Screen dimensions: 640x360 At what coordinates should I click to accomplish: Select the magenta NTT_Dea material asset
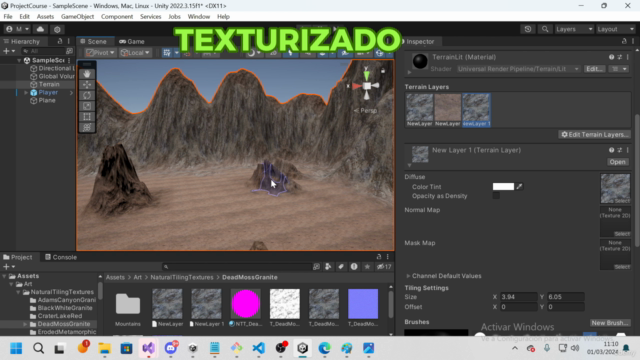[245, 304]
